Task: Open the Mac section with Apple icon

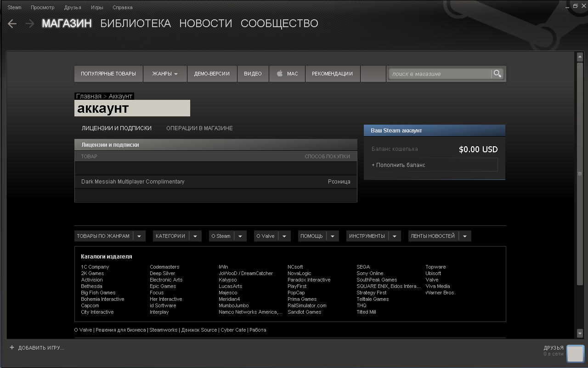Action: [287, 74]
